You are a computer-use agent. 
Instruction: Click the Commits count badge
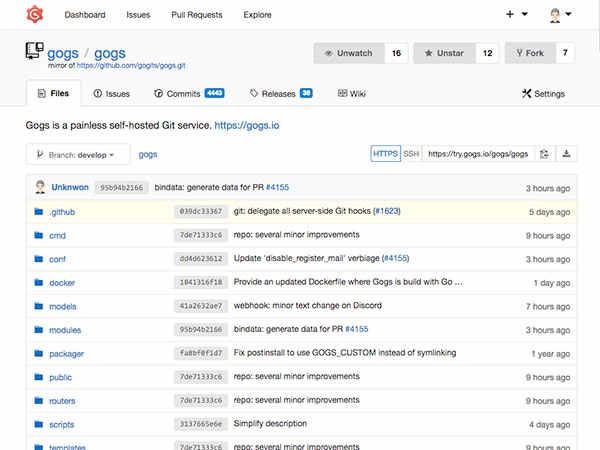click(x=214, y=93)
